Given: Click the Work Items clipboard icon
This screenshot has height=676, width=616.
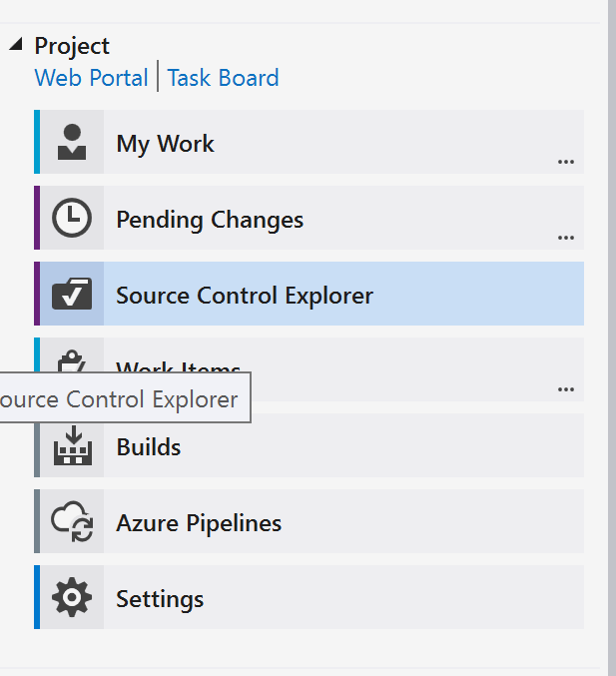Looking at the screenshot, I should [x=71, y=357].
